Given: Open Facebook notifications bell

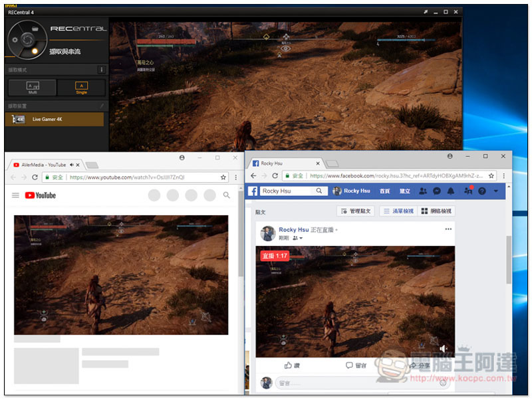Looking at the screenshot, I should (451, 191).
